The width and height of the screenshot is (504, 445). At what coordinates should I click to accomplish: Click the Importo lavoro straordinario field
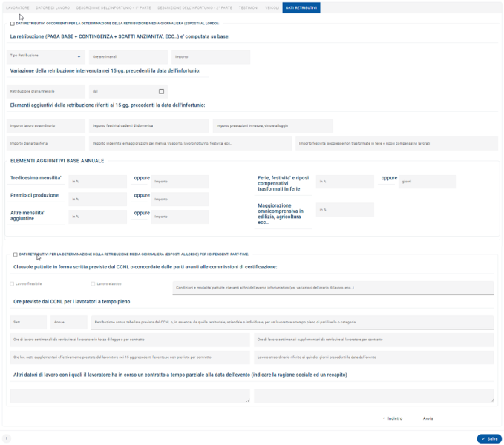(46, 126)
